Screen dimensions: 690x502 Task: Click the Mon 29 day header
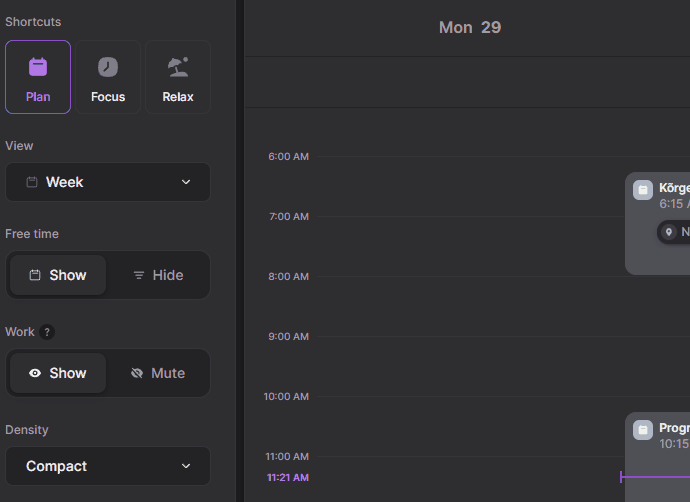coord(470,28)
